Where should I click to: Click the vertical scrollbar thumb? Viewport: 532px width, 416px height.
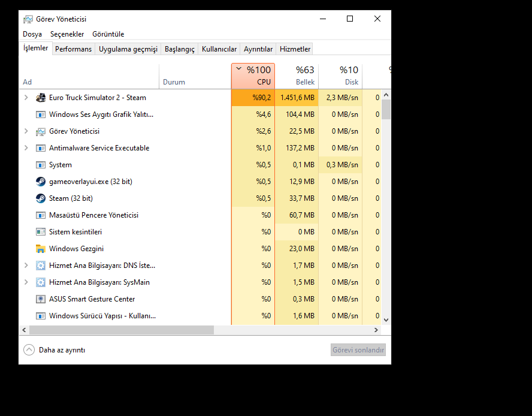click(x=386, y=109)
